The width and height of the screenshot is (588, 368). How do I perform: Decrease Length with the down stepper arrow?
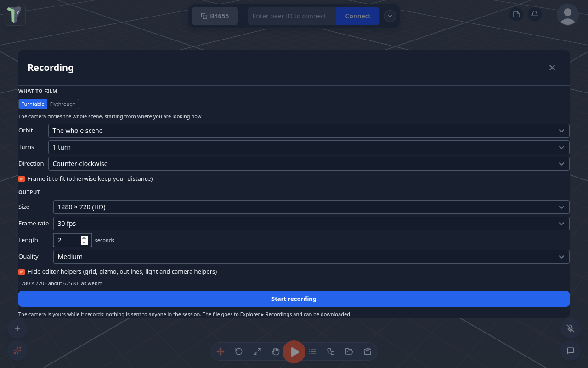pyautogui.click(x=84, y=242)
